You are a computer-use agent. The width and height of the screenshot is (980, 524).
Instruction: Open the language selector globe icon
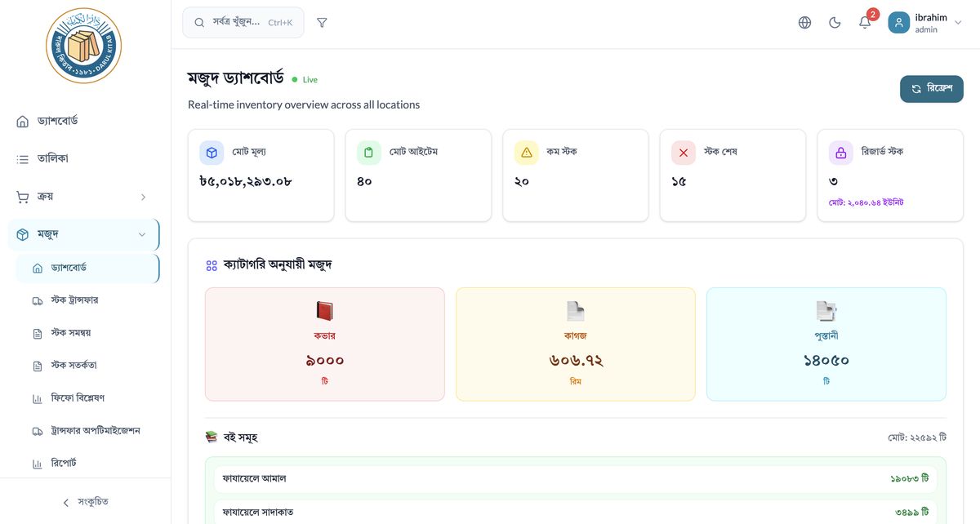tap(804, 22)
